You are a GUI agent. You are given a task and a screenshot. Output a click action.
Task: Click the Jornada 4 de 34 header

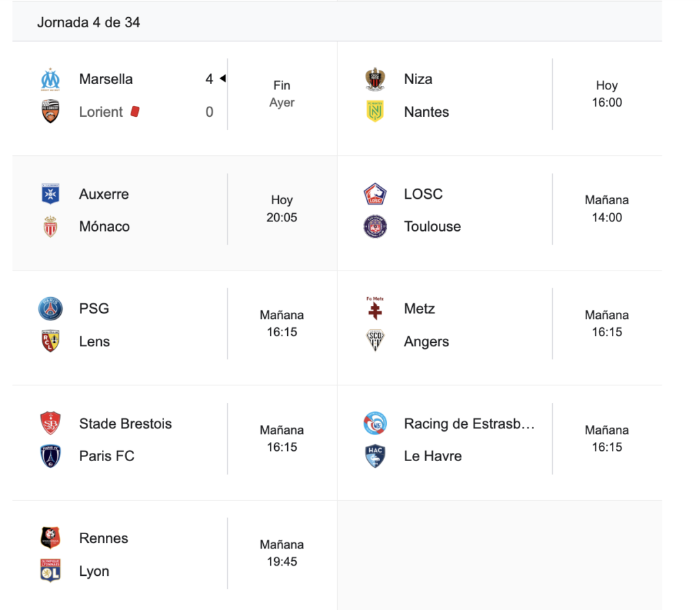click(89, 23)
